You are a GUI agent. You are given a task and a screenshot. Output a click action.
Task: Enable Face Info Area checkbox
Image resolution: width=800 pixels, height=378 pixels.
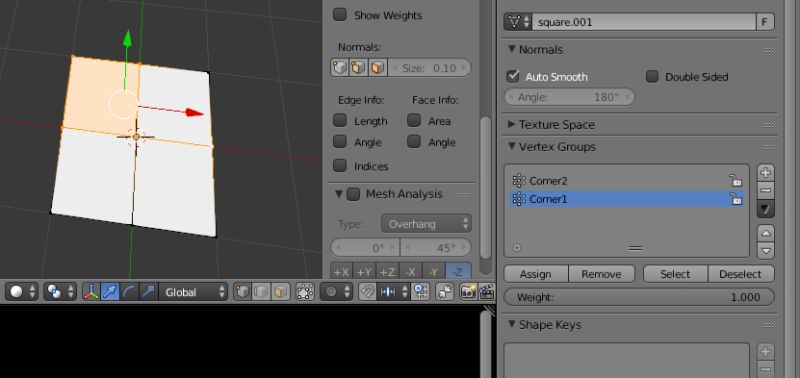[x=414, y=120]
